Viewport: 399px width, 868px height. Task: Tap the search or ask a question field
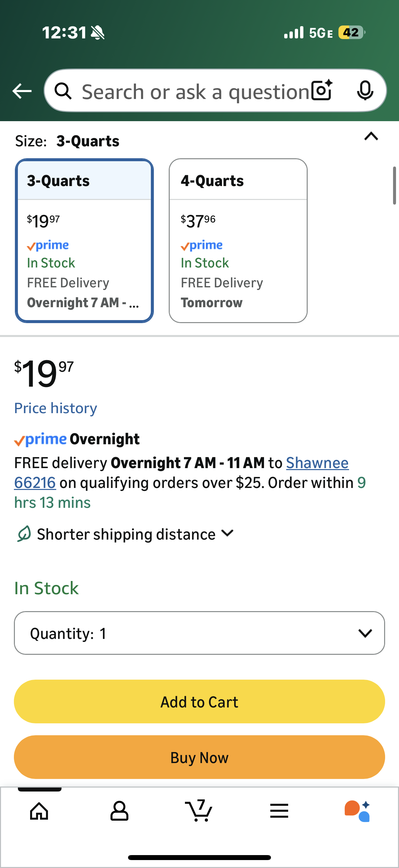point(195,92)
